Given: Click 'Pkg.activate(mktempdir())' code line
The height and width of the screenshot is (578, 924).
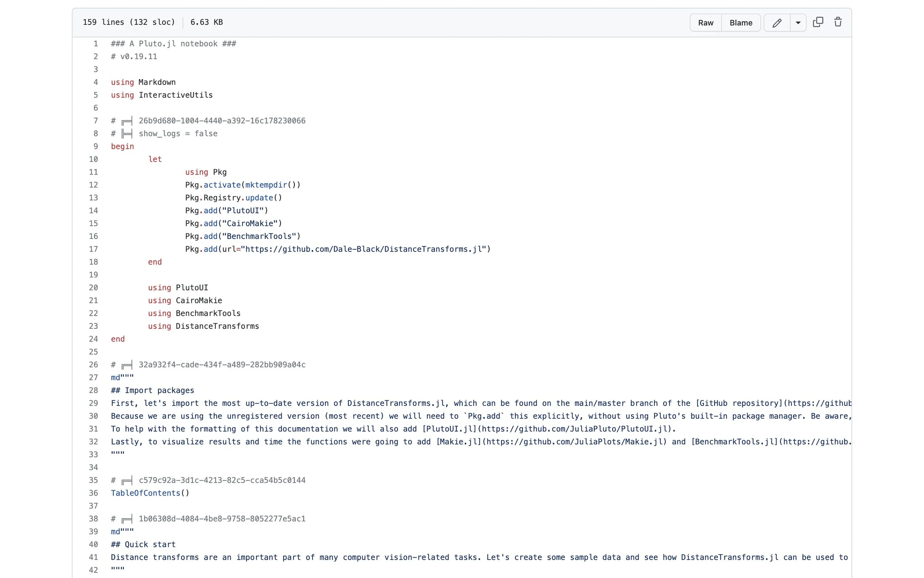Looking at the screenshot, I should click(x=243, y=185).
